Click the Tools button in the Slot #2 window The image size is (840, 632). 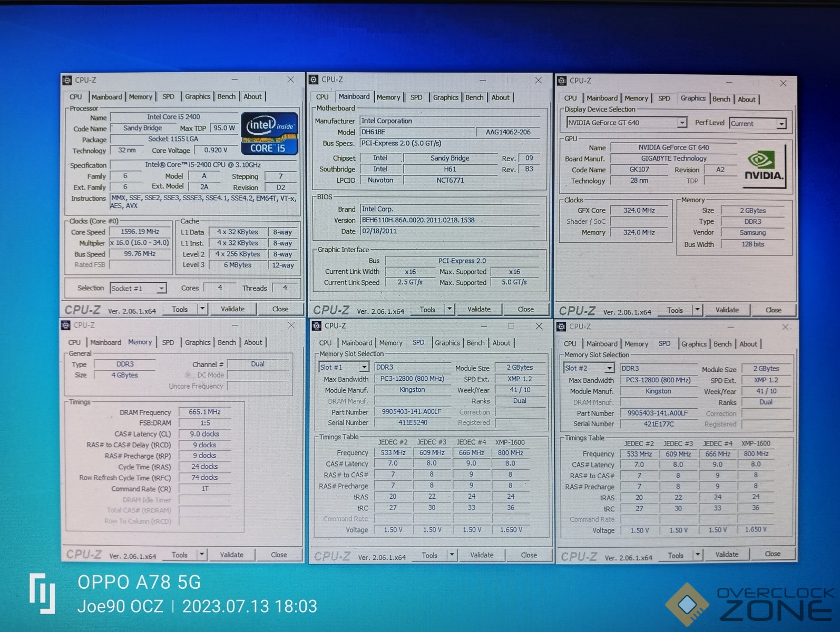point(676,555)
